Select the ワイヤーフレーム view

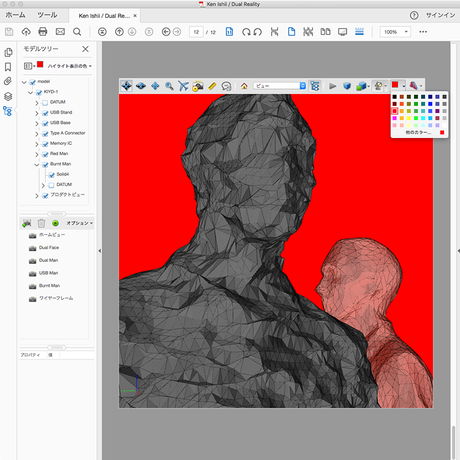(56, 298)
